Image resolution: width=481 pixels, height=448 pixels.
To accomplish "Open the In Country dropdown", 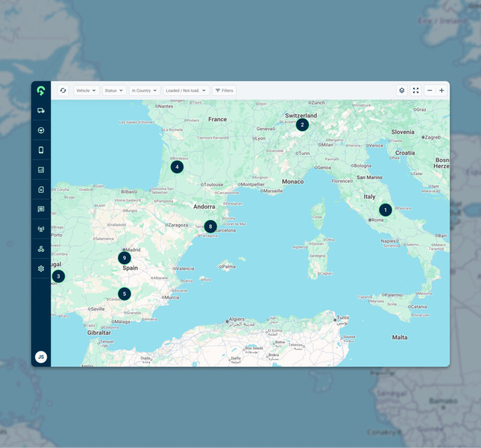I will (144, 90).
